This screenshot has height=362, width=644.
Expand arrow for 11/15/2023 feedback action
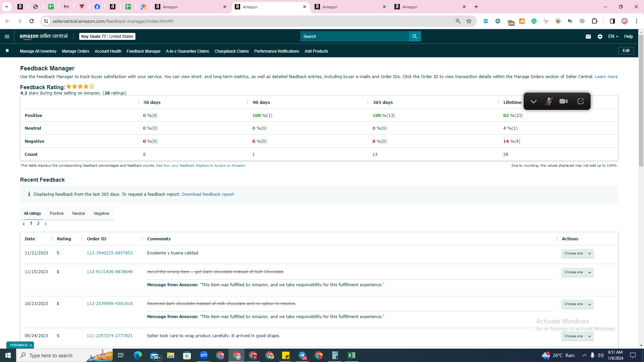[x=590, y=272]
